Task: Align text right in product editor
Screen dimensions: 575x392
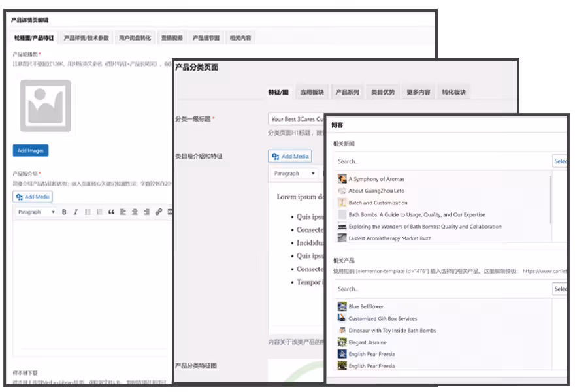Action: click(146, 212)
